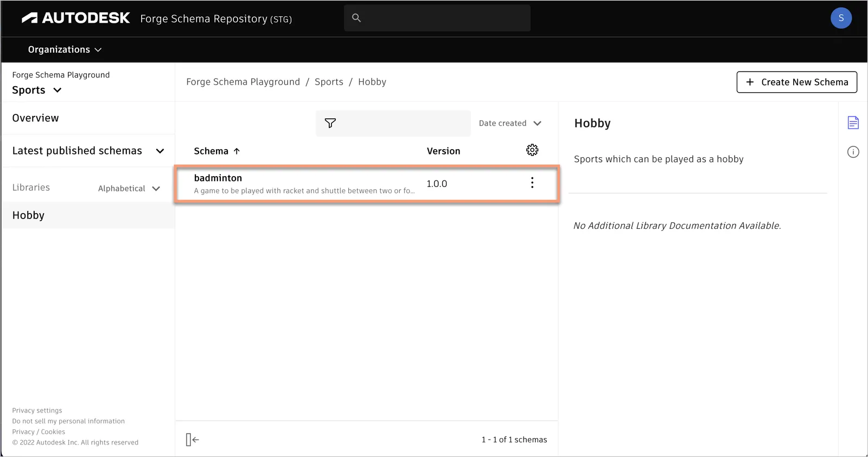Click the Hobby heading in details panel
The image size is (868, 457).
click(x=592, y=124)
